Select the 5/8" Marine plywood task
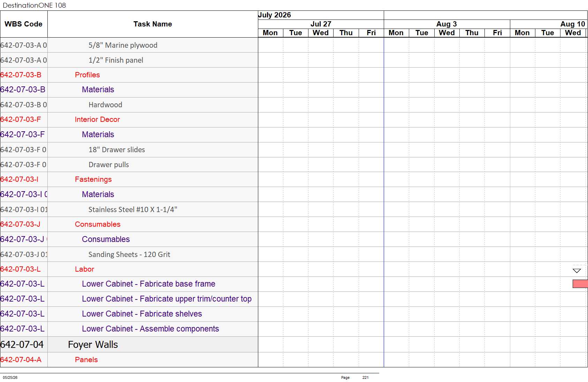The width and height of the screenshot is (588, 382). click(x=123, y=45)
